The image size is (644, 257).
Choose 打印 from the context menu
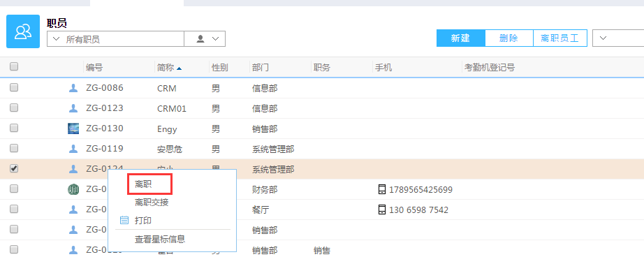(143, 221)
